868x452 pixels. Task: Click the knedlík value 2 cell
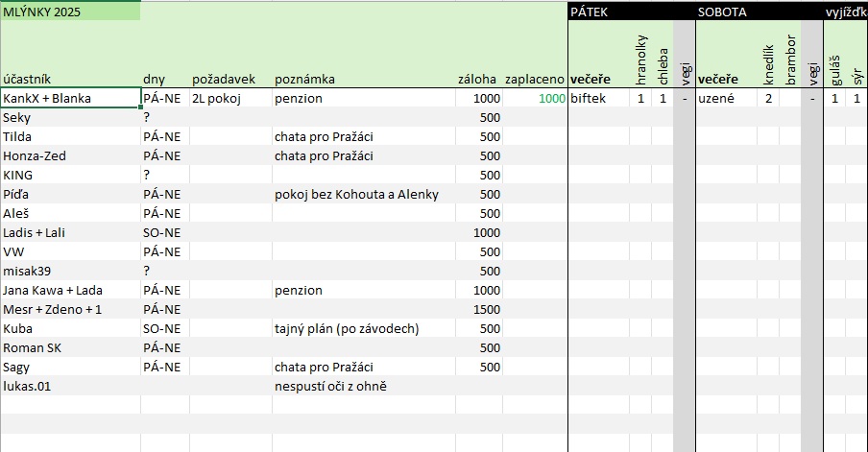coord(768,99)
